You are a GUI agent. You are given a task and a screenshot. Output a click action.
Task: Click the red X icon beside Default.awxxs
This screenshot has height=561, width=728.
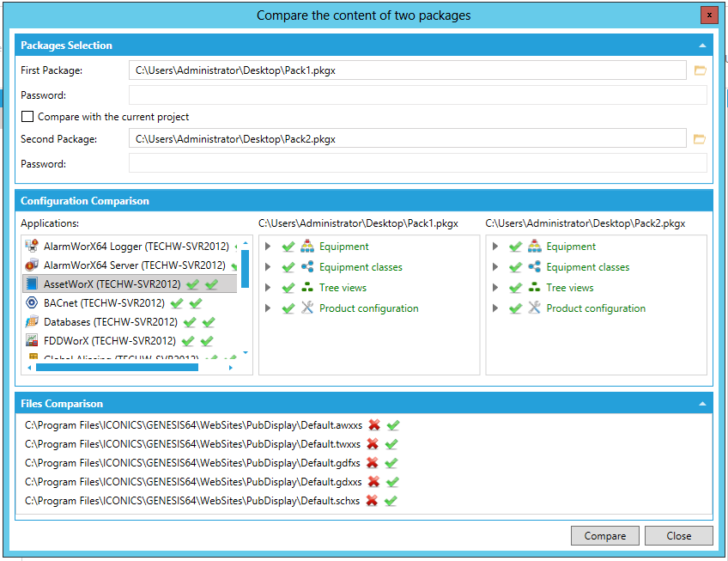[374, 425]
